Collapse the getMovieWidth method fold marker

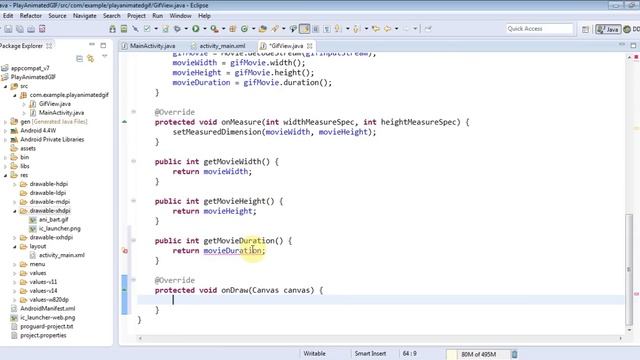133,161
